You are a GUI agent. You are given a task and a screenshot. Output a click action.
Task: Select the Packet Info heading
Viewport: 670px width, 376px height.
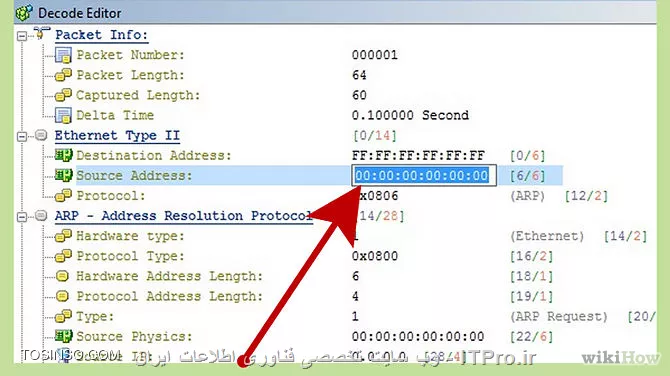coord(102,35)
